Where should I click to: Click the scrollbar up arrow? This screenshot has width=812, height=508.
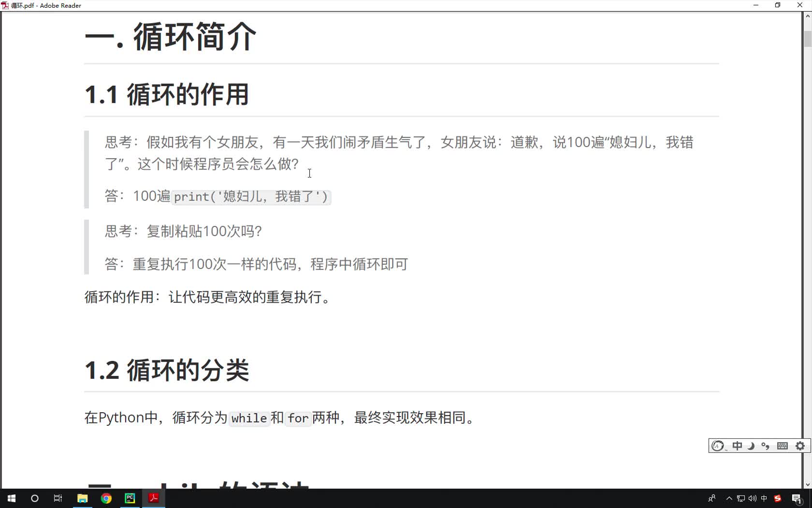807,16
